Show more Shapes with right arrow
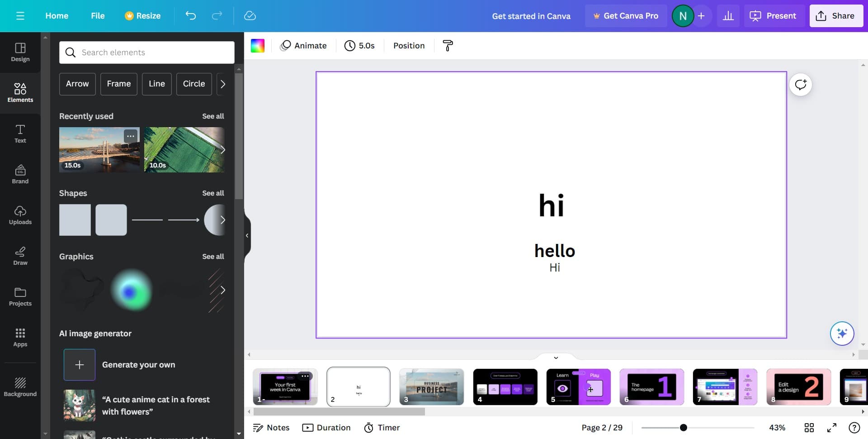This screenshot has width=868, height=439. (x=222, y=220)
